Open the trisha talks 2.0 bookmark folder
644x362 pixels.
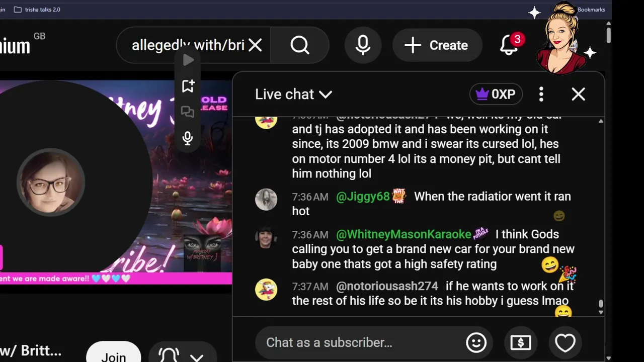37,10
